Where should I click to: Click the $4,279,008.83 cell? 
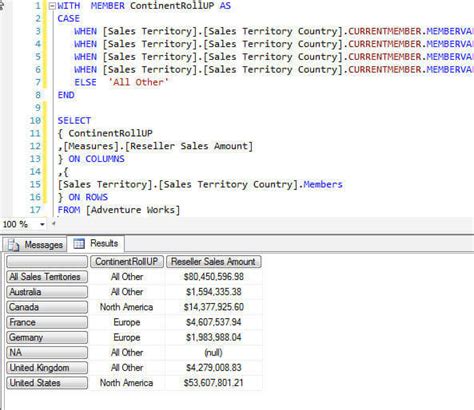pos(214,368)
